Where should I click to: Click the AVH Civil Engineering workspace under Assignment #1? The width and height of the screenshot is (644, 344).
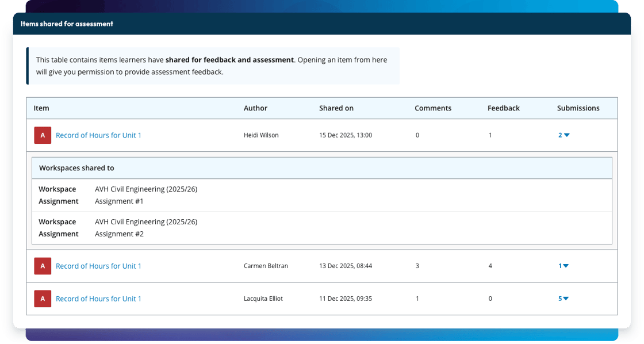click(147, 189)
